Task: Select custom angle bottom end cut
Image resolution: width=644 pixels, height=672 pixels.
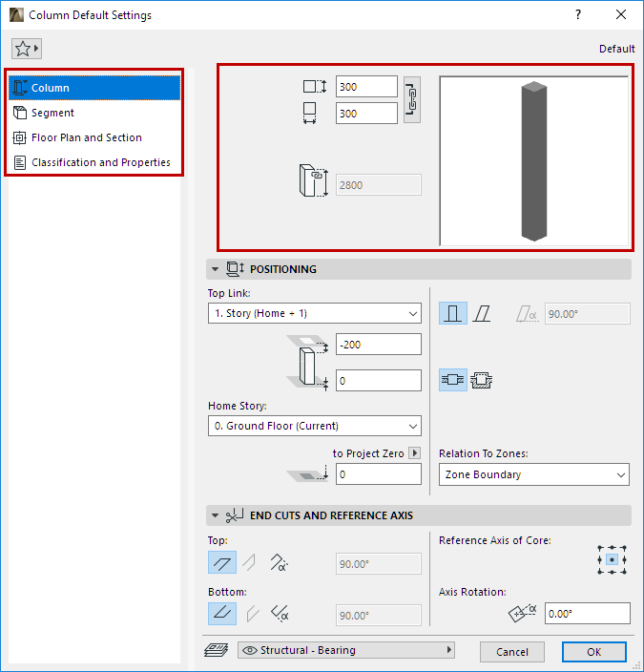Action: (280, 614)
